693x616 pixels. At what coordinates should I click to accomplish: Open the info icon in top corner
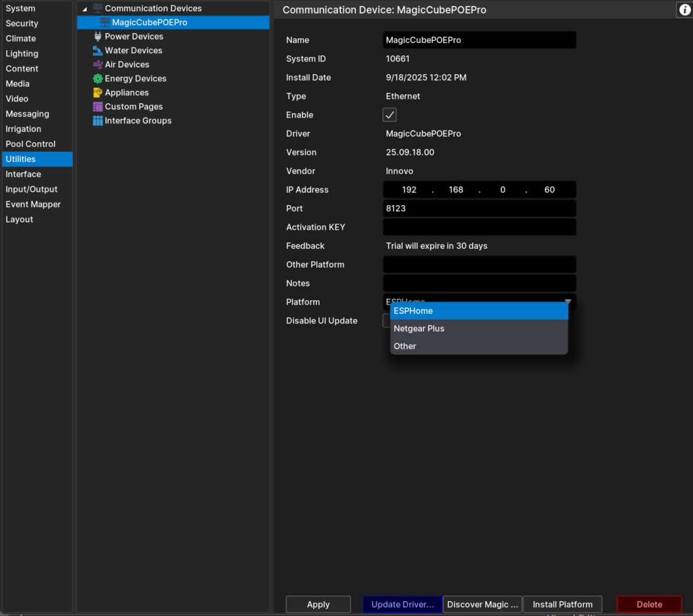685,10
